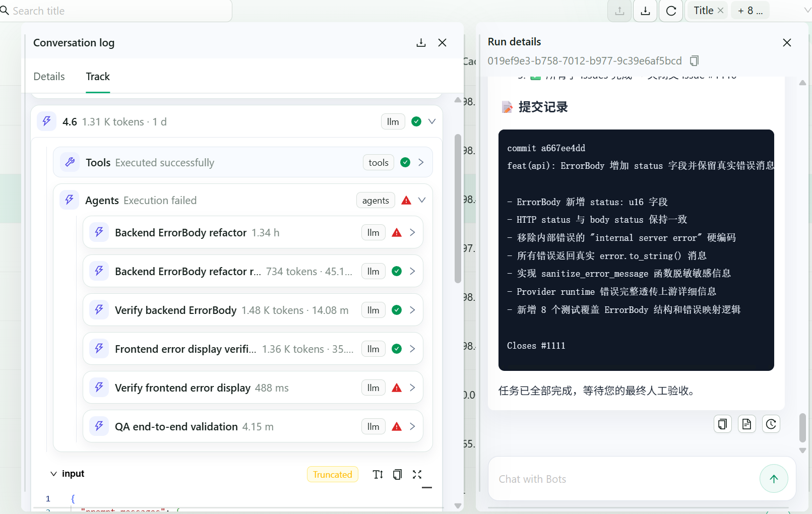Refresh the list with the reload icon
The width and height of the screenshot is (812, 514).
point(671,11)
